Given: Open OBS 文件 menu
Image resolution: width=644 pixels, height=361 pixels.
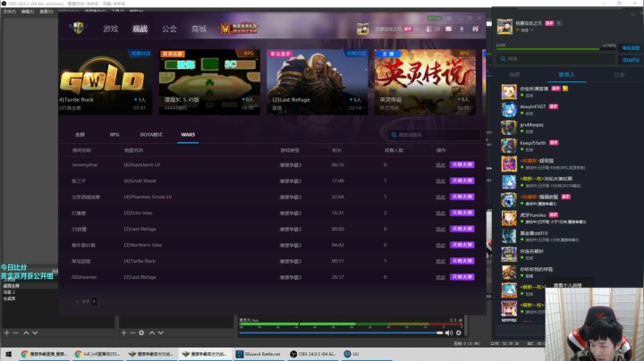Looking at the screenshot, I should (9, 12).
